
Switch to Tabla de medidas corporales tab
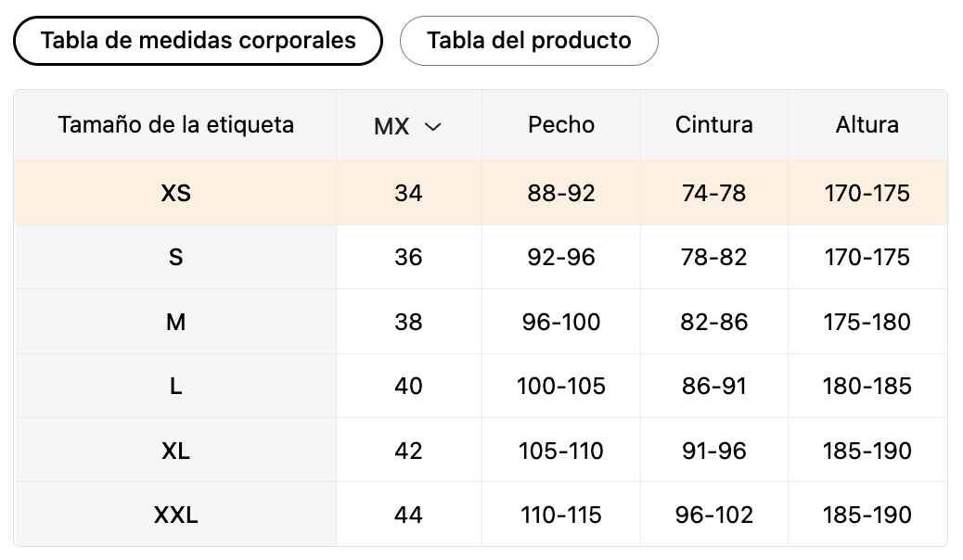[198, 41]
